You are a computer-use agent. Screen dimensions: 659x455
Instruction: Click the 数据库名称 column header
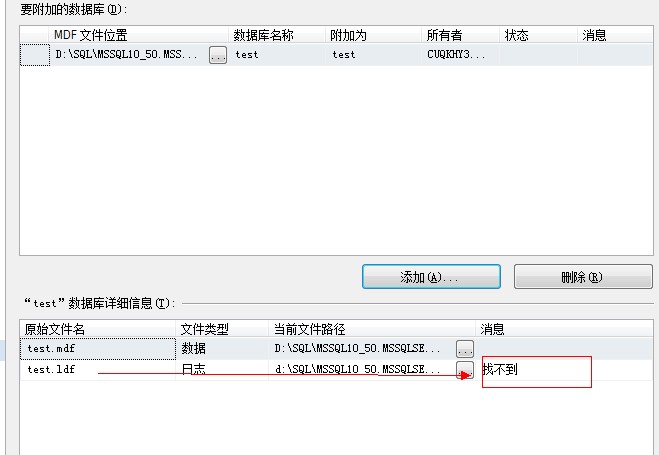pyautogui.click(x=263, y=35)
